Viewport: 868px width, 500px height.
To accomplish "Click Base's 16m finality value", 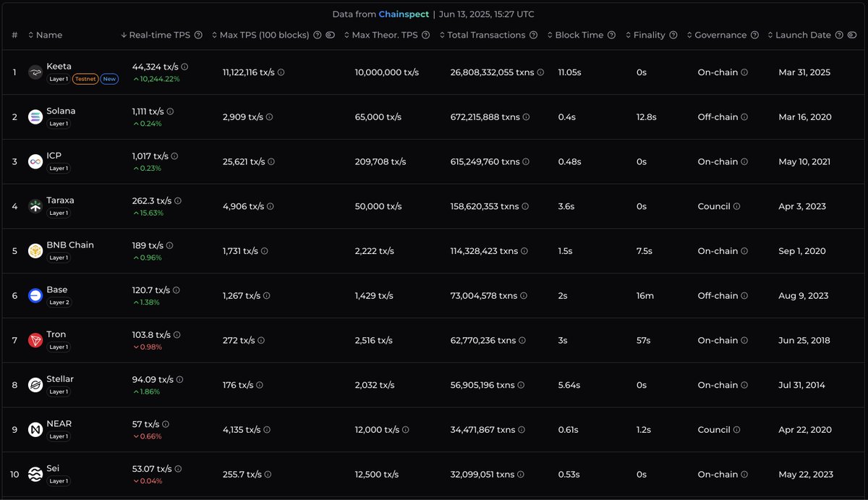I will (x=645, y=296).
